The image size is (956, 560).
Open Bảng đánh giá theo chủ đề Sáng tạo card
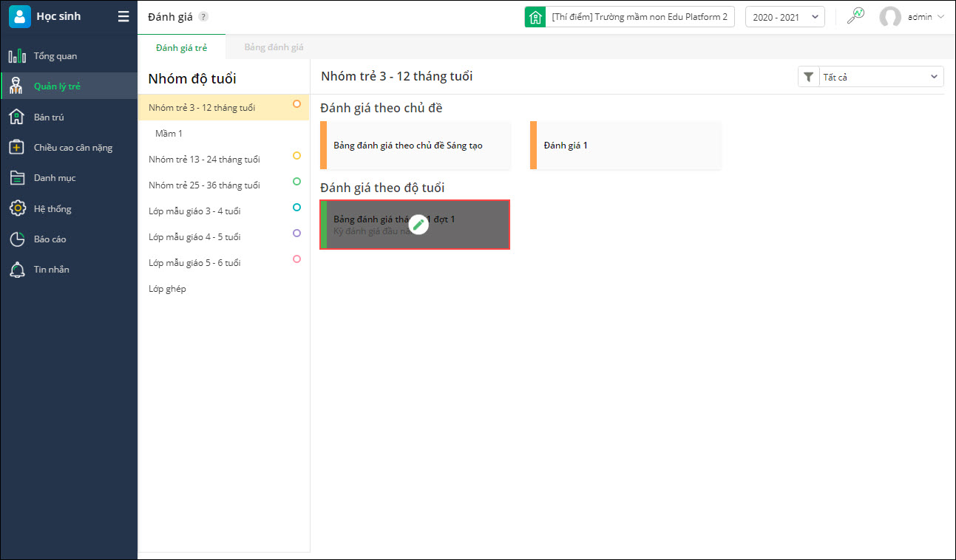tap(416, 146)
